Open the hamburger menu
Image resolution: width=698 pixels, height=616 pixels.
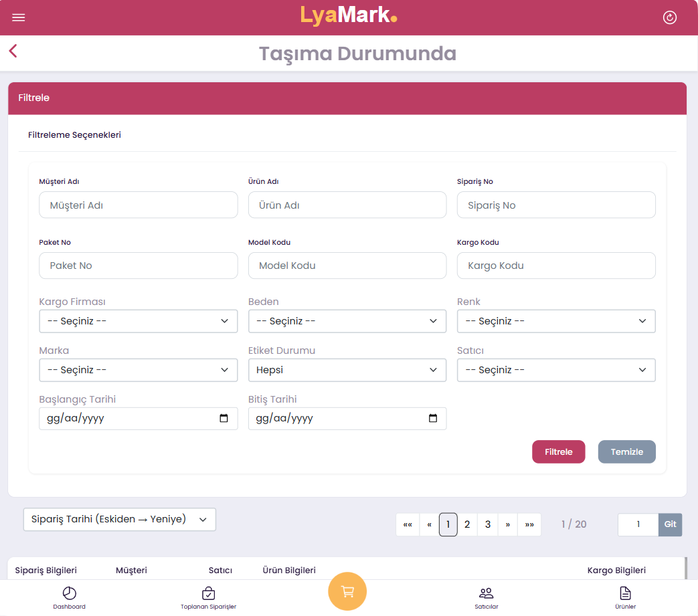(19, 17)
